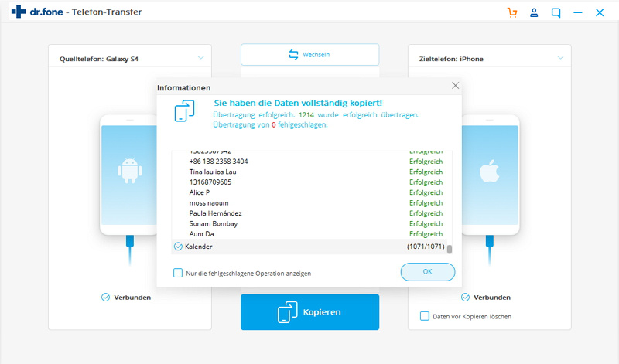This screenshot has width=619, height=364.
Task: Click the Kalender checkmark icon
Action: click(178, 247)
